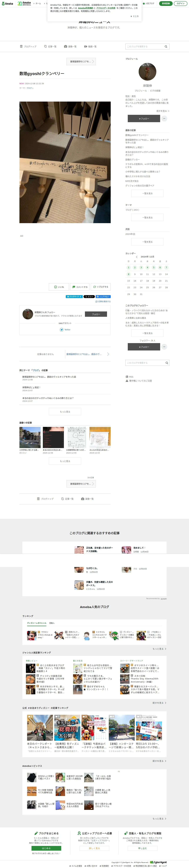Open the more-options dots beside profile follow button

point(164,119)
